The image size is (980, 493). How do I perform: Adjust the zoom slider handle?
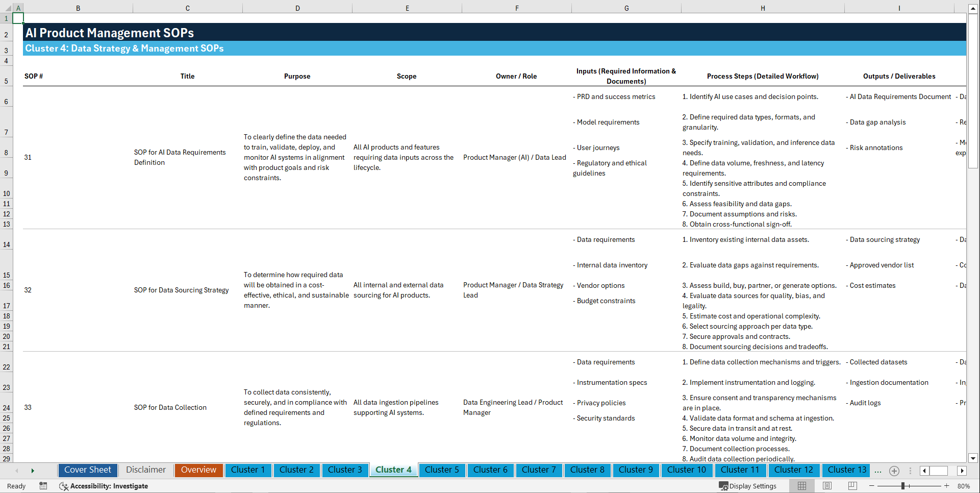click(902, 486)
